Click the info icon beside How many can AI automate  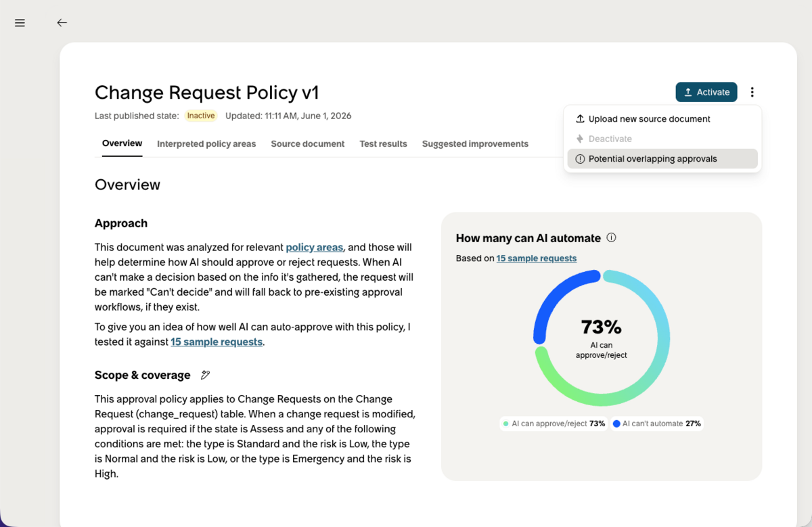tap(611, 237)
